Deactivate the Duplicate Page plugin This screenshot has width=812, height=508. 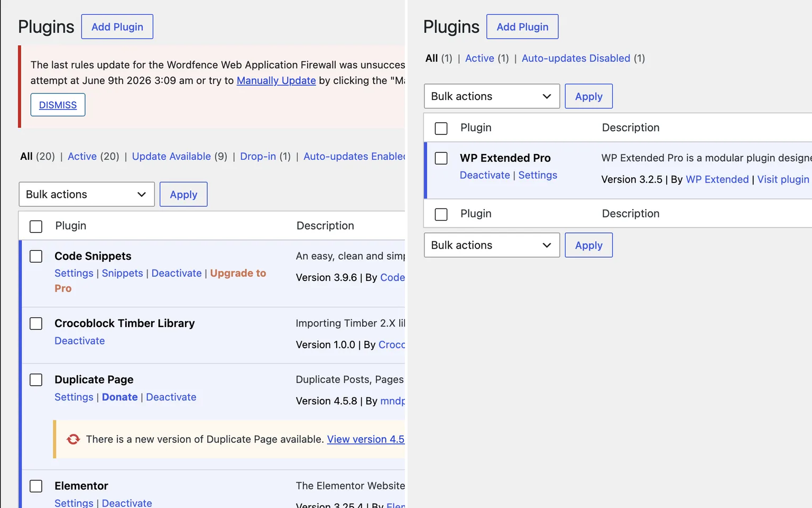tap(171, 397)
